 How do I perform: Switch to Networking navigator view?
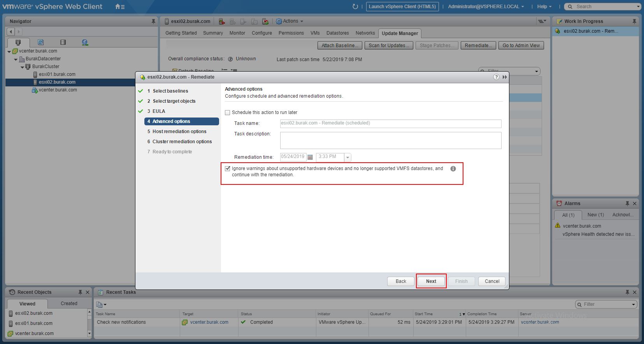point(85,42)
